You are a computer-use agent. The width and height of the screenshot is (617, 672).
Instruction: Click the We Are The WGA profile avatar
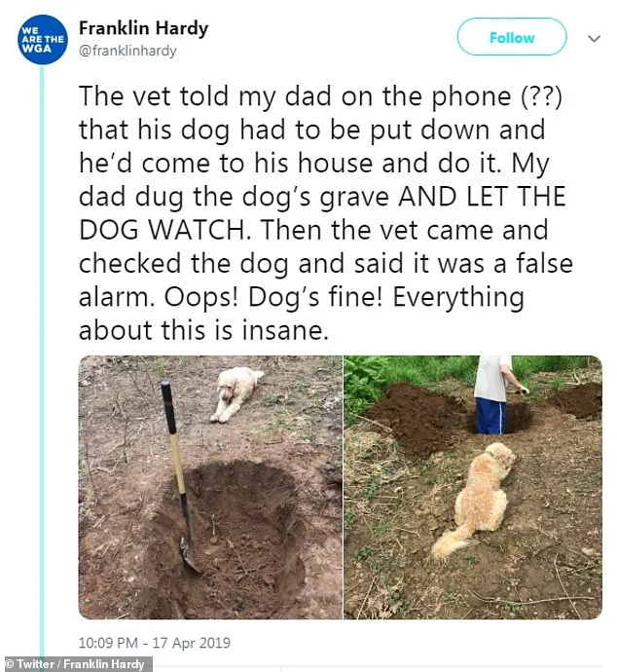(x=41, y=40)
